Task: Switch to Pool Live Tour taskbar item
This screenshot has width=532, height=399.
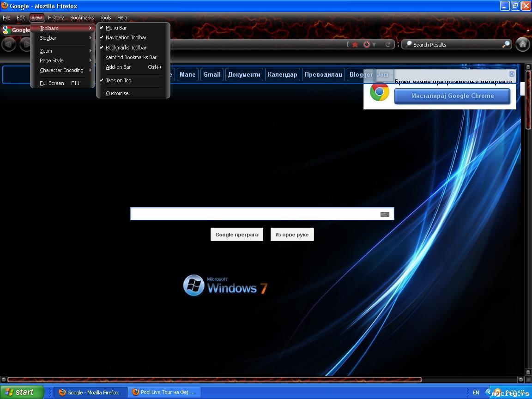Action: (164, 392)
